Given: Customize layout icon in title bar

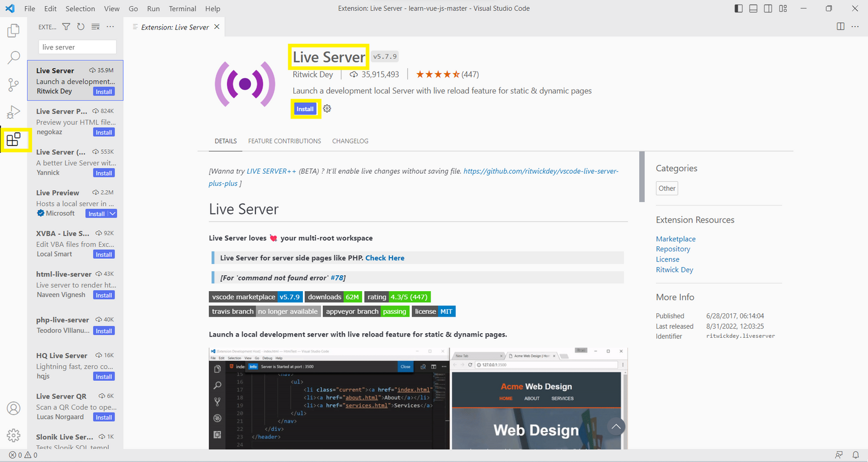Looking at the screenshot, I should tap(783, 9).
